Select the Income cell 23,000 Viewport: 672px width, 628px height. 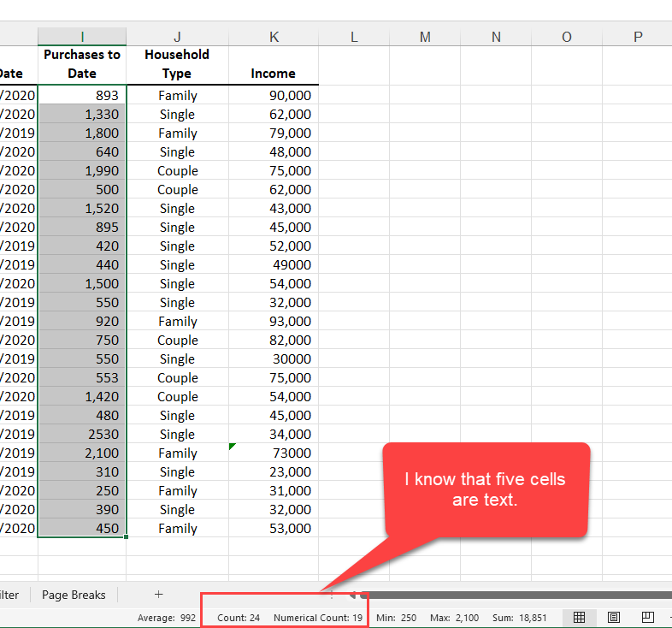tap(274, 471)
